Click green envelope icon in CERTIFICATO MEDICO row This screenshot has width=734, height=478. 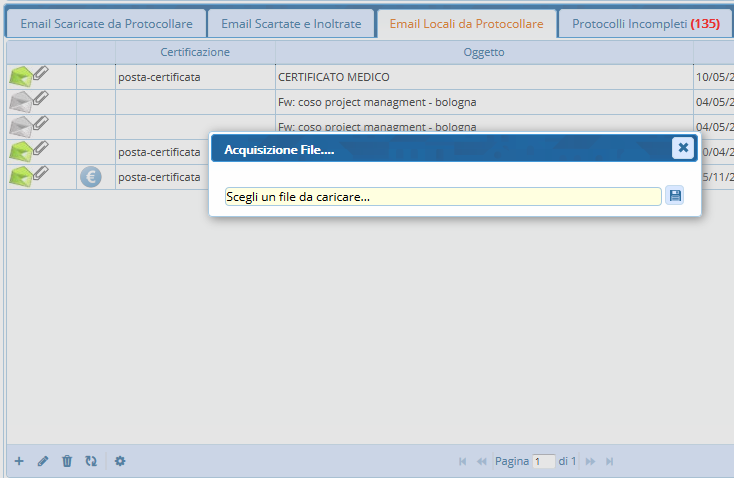21,76
